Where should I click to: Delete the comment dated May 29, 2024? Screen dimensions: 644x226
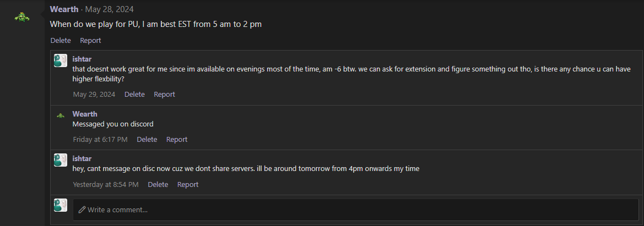(135, 95)
